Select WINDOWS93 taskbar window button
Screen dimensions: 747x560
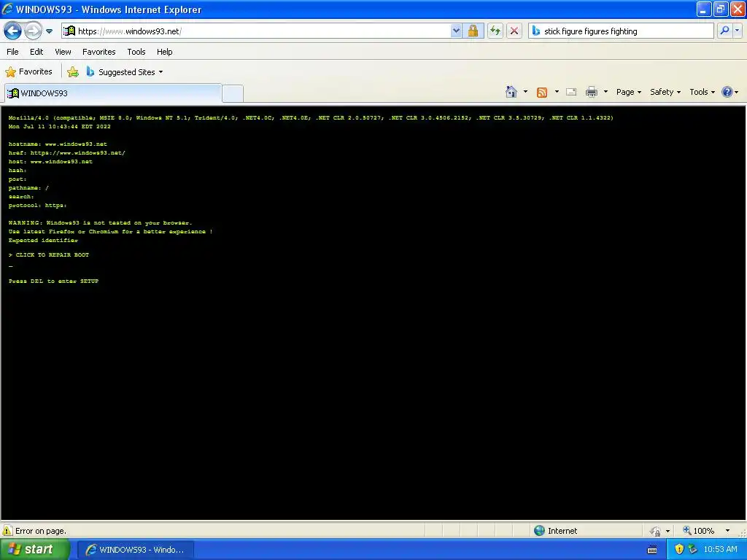[x=135, y=550]
